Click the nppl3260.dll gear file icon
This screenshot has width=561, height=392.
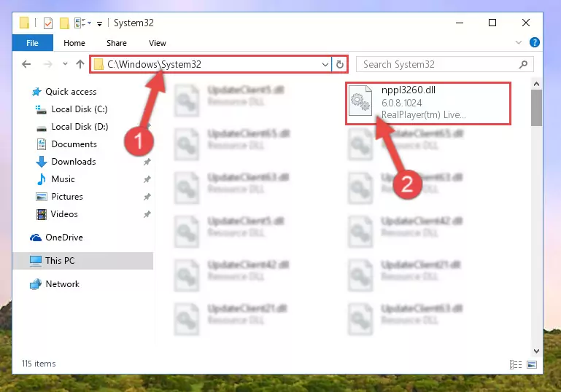tap(360, 101)
